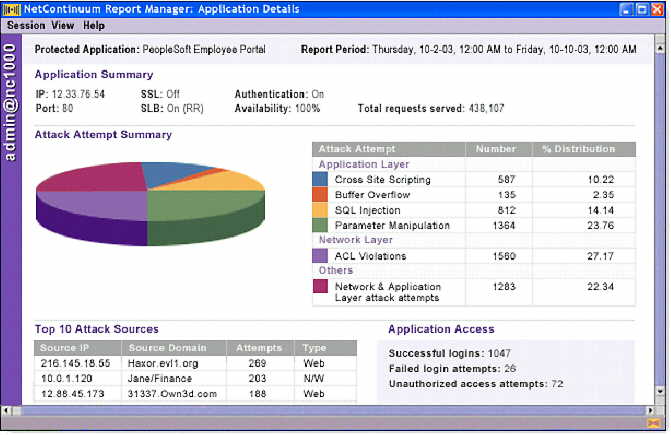Click the Attempts column header in sources table
Image resolution: width=671 pixels, height=435 pixels.
258,347
